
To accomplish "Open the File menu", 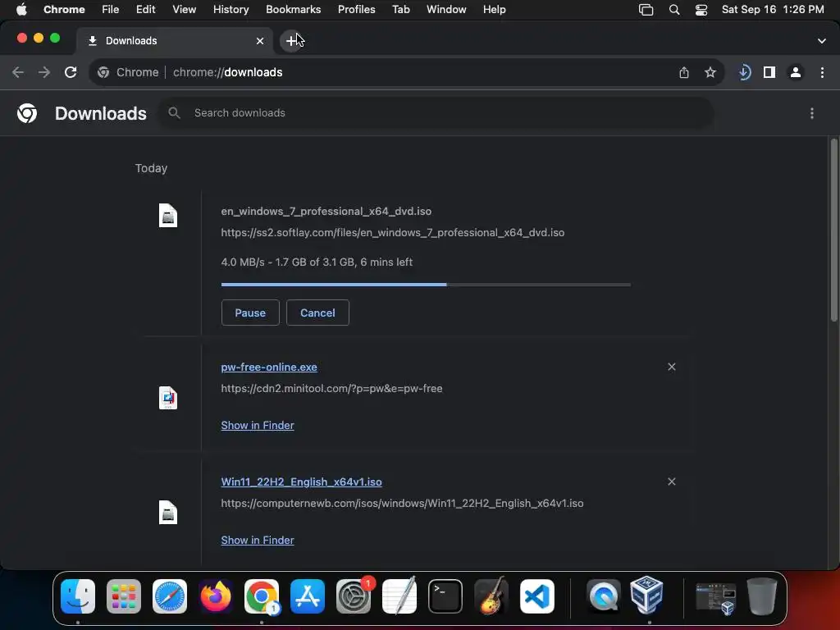I will point(111,9).
